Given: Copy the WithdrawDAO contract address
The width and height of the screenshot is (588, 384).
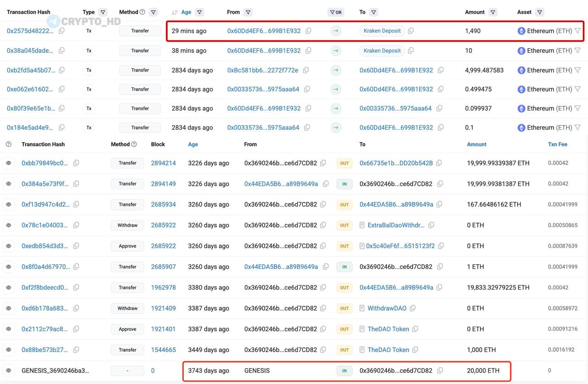Looking at the screenshot, I should click(x=413, y=308).
